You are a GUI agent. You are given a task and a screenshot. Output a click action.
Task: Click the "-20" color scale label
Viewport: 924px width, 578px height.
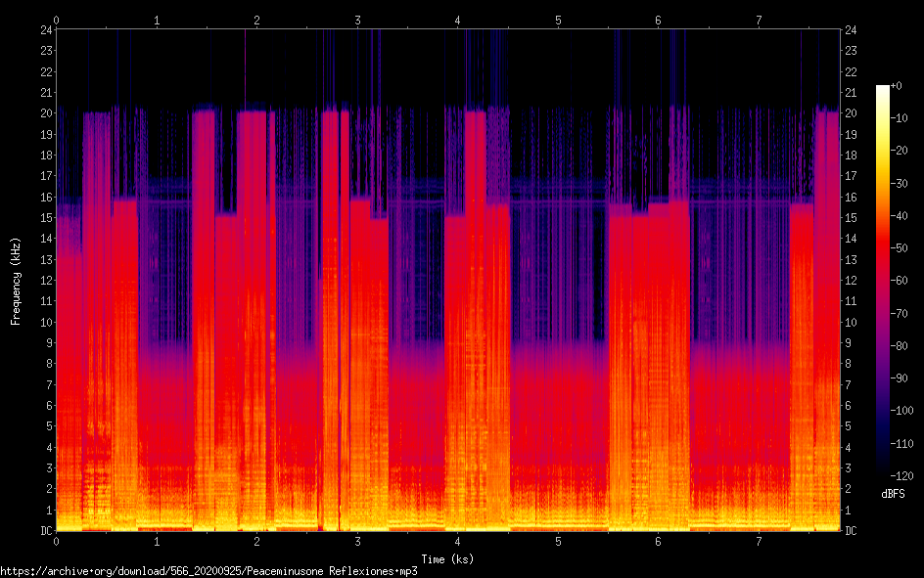click(899, 151)
